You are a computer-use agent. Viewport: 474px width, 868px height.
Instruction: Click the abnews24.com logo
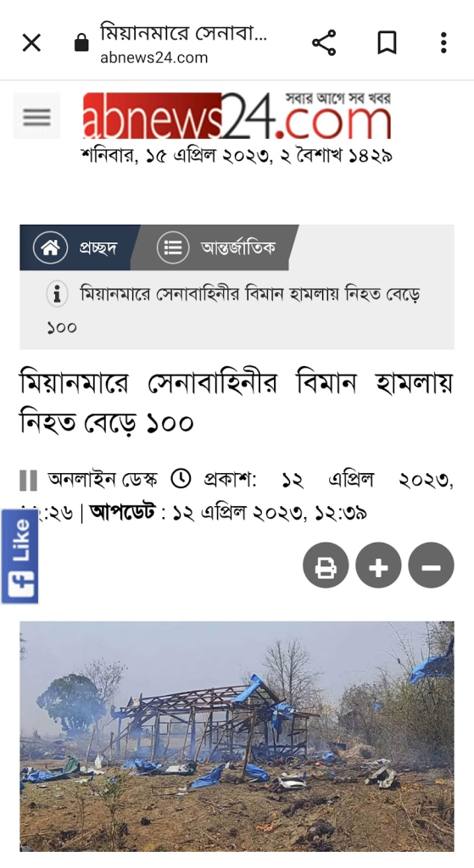237,115
